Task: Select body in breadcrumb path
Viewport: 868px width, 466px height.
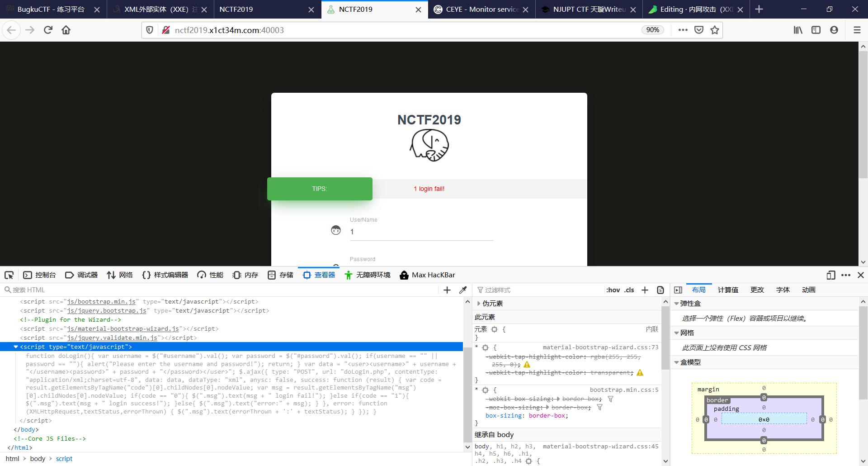Action: tap(38, 459)
